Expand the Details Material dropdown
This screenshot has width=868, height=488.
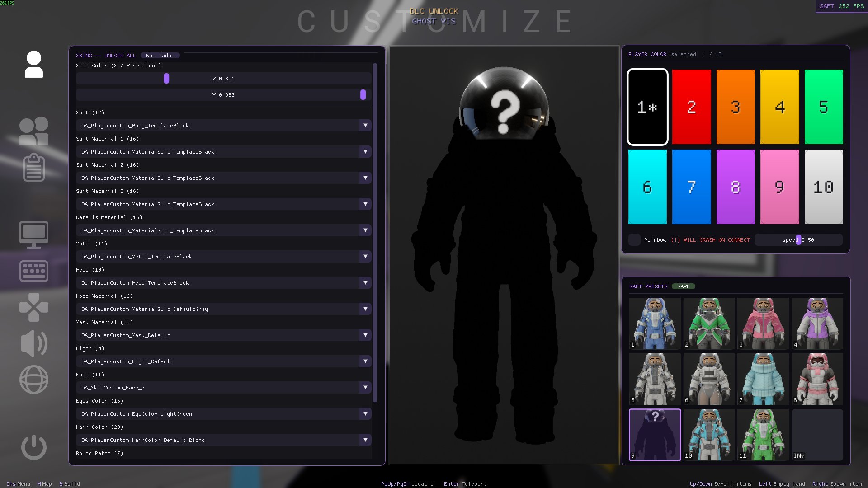pos(224,230)
